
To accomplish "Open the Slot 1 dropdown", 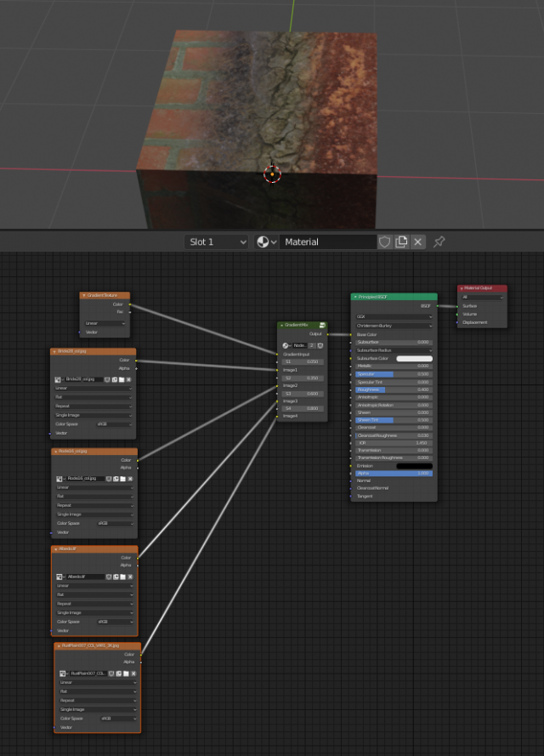I will (x=217, y=242).
